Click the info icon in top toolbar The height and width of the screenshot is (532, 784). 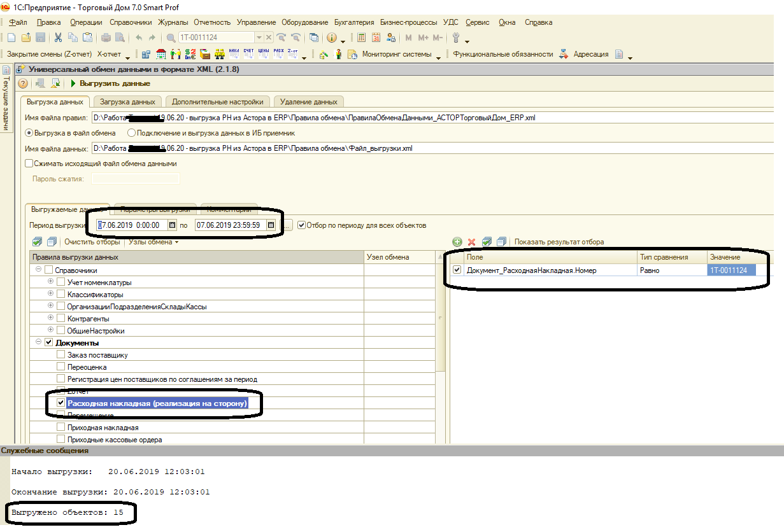pos(332,38)
